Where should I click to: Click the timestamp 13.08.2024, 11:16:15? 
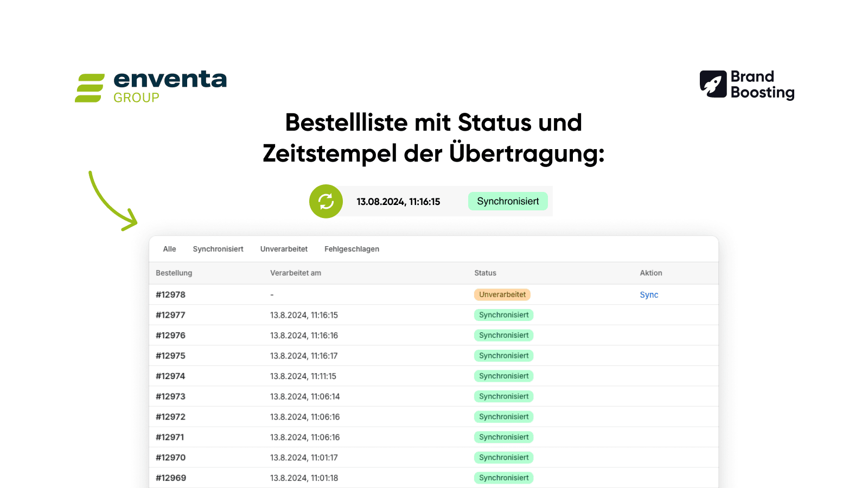click(398, 201)
